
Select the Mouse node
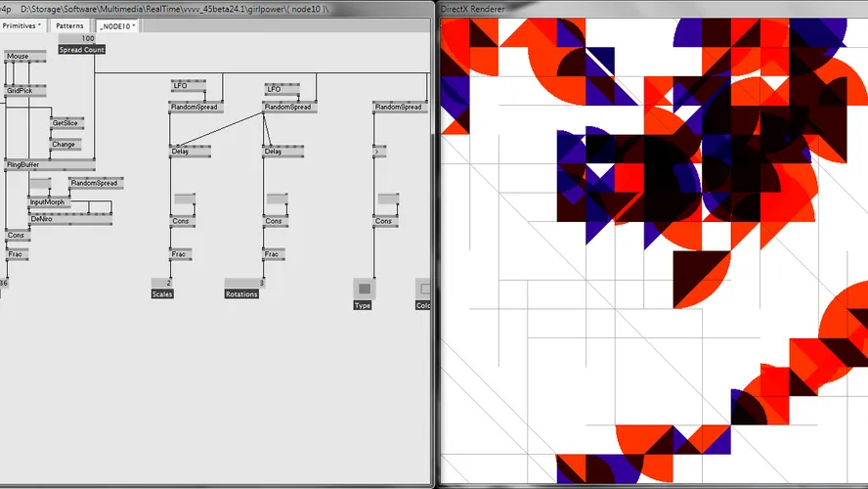coord(18,56)
